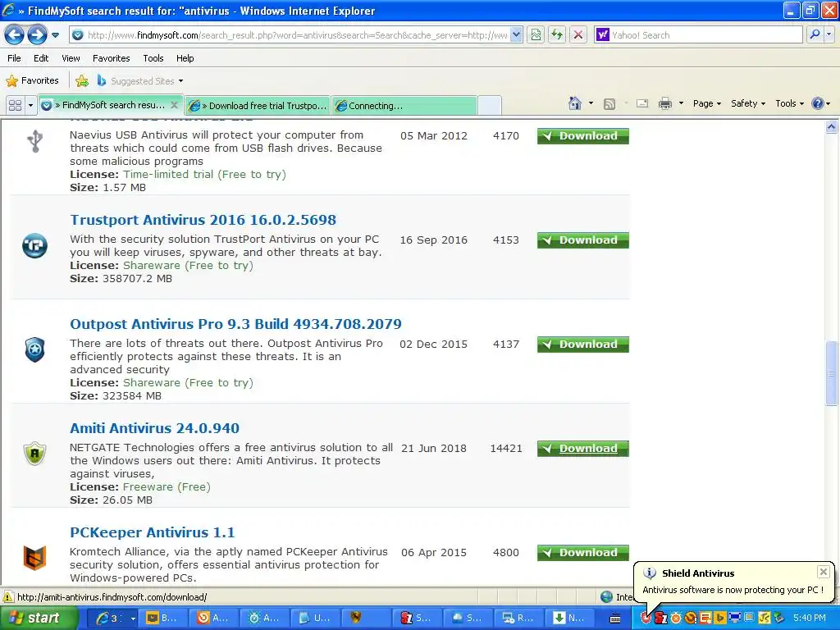
Task: Click the address bar URL field
Action: click(x=296, y=35)
